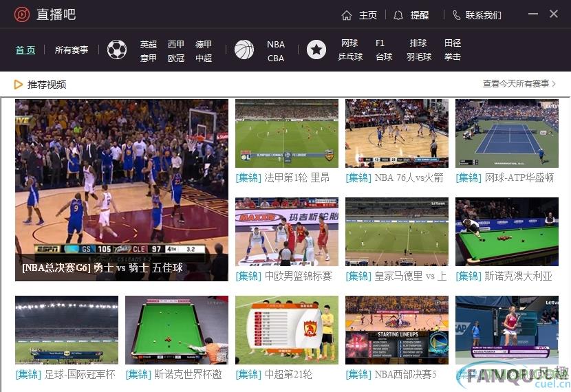
Task: Click the chevron arrow after 查看今天所有赛事
Action: 554,84
